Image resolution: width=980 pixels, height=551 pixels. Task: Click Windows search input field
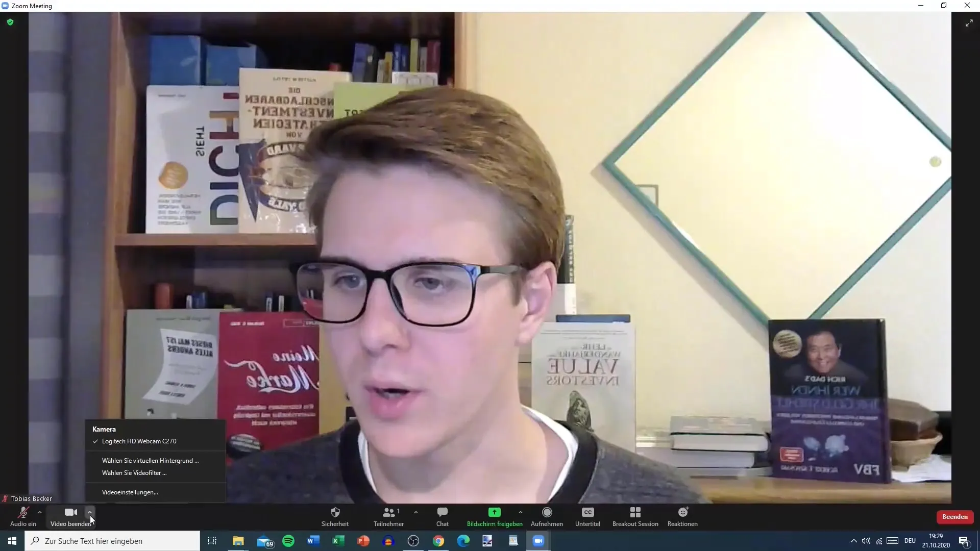tap(118, 540)
